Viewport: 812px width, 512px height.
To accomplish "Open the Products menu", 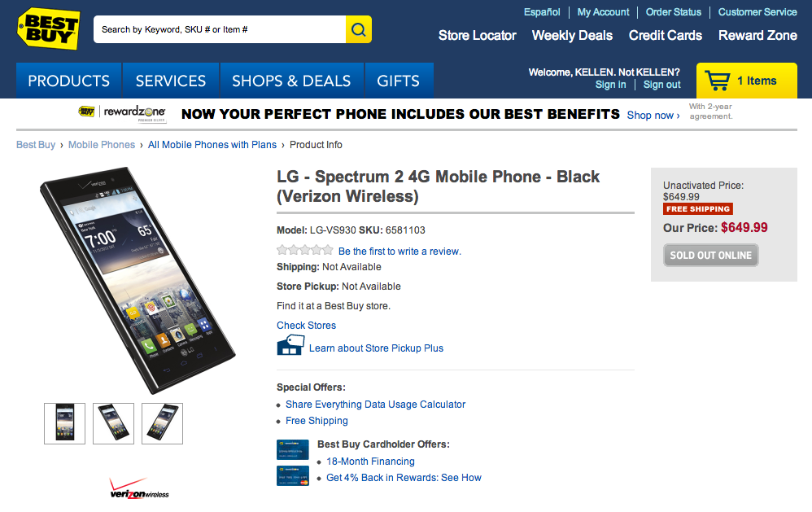I will (x=69, y=81).
